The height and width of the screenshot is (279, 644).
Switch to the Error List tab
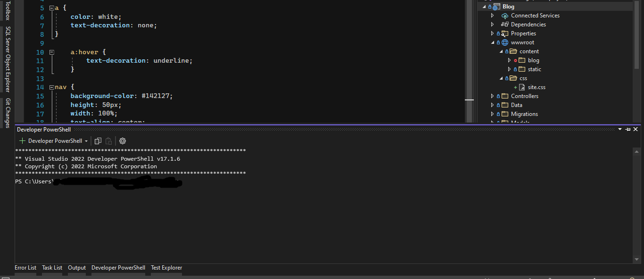(25, 268)
